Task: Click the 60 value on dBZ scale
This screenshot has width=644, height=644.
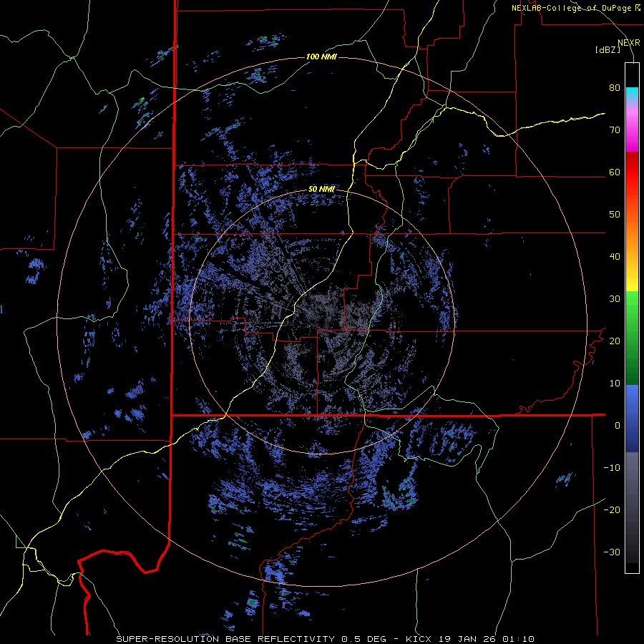Action: point(615,172)
